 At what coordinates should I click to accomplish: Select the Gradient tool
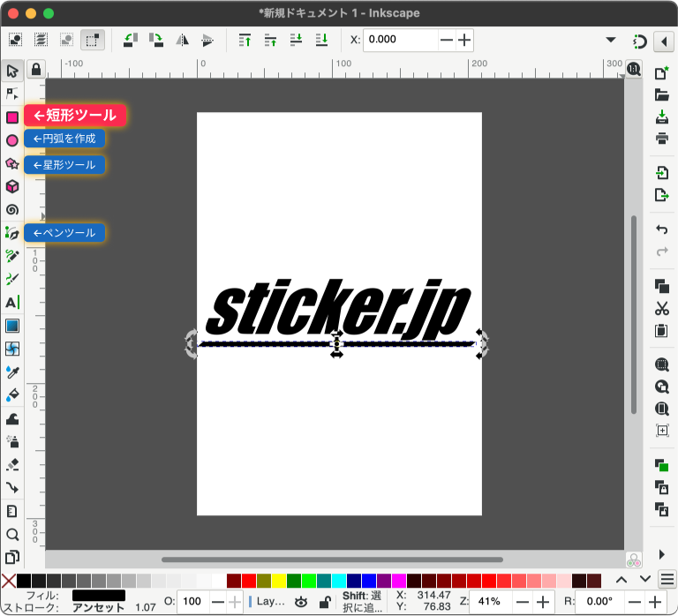(x=12, y=326)
